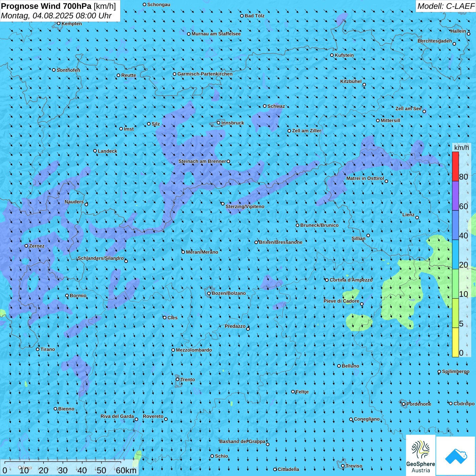Click the Bormio location dot

[x=67, y=295]
